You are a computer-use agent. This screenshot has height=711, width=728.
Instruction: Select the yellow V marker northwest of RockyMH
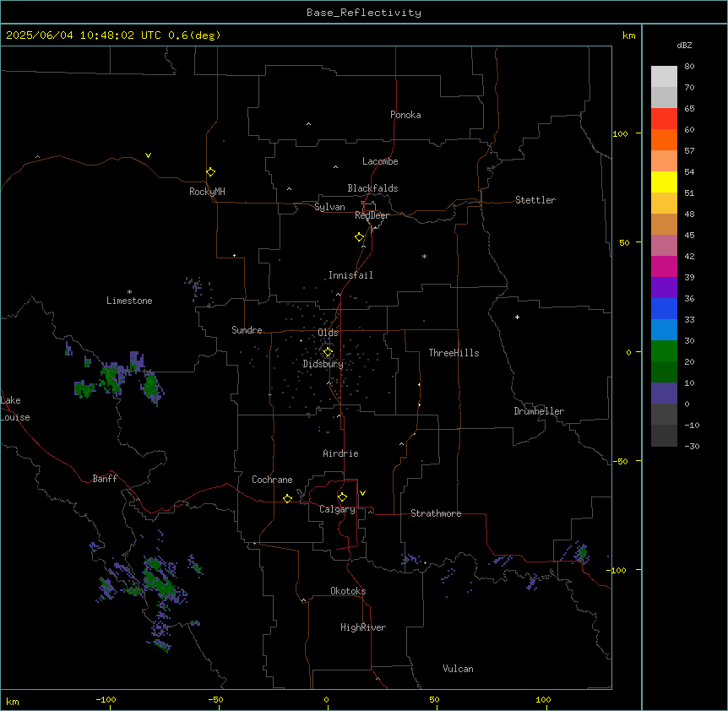[148, 155]
